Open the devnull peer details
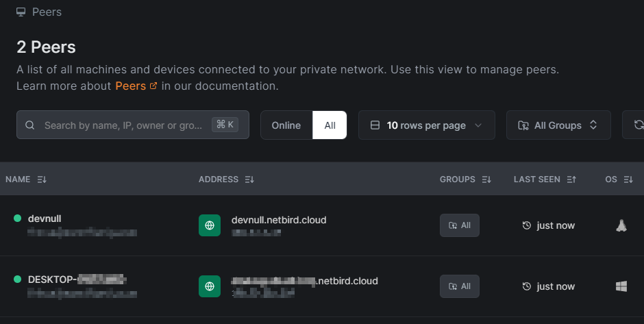Image resolution: width=644 pixels, height=324 pixels. click(x=45, y=219)
